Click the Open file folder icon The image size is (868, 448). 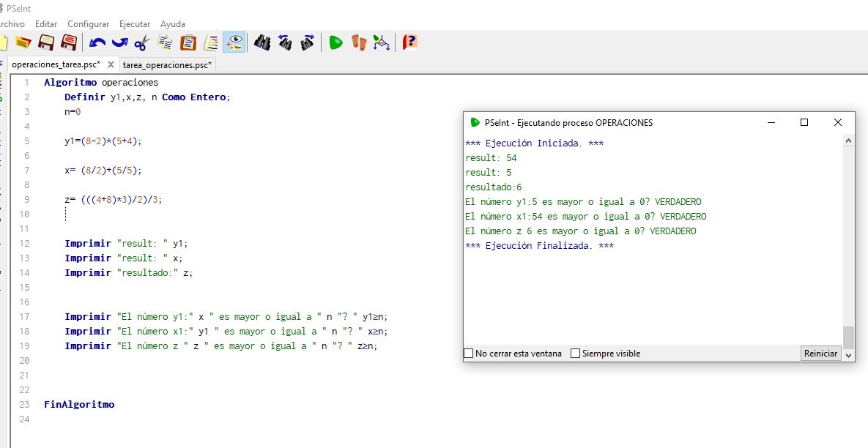pyautogui.click(x=23, y=42)
